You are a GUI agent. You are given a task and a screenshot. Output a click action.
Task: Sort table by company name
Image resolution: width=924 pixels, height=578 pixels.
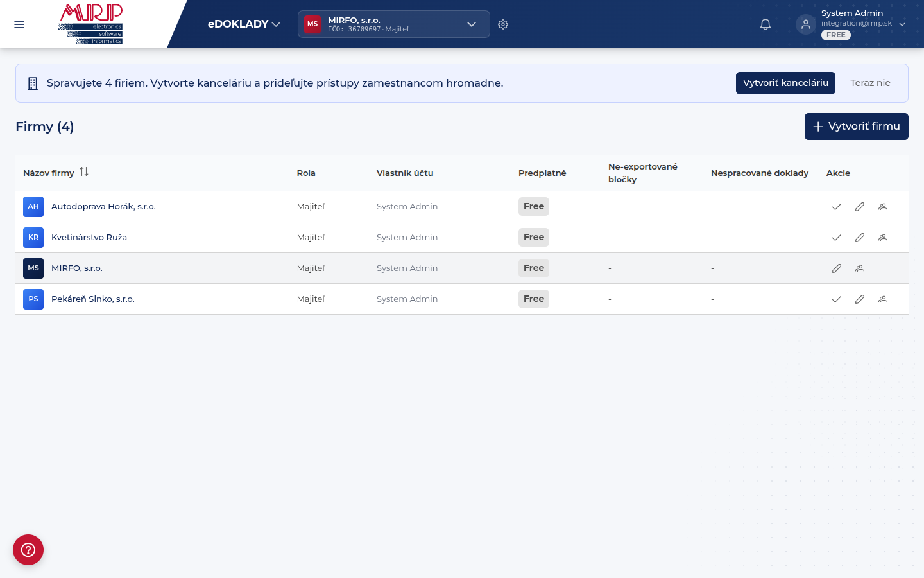[x=84, y=172]
